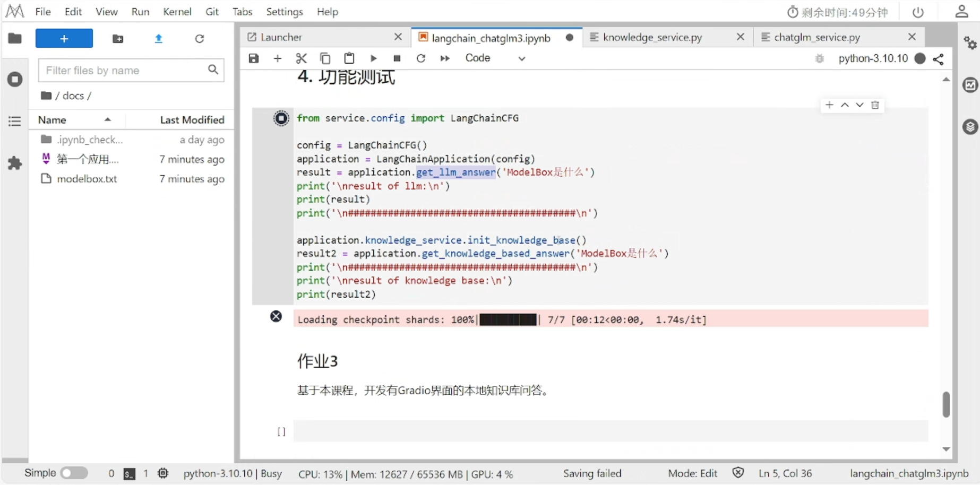Image resolution: width=980 pixels, height=485 pixels.
Task: Delete the active cell with trash icon
Action: [x=875, y=105]
